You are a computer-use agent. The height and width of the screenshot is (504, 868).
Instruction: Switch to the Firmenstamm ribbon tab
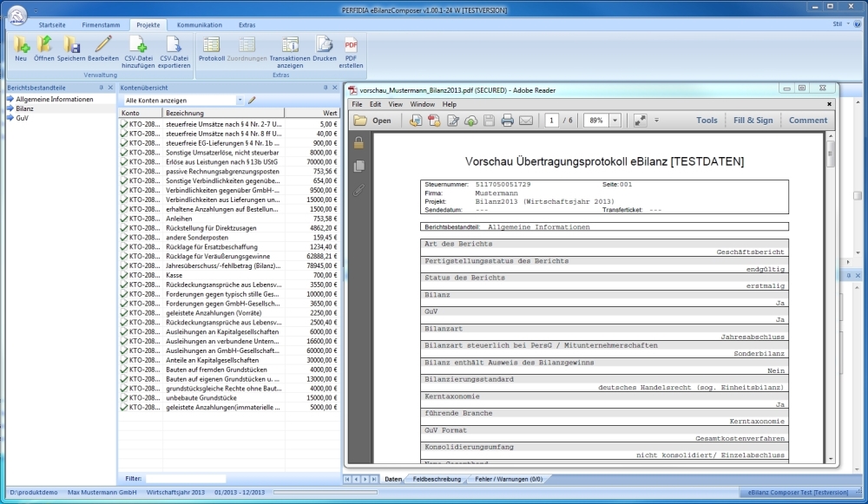[x=101, y=25]
